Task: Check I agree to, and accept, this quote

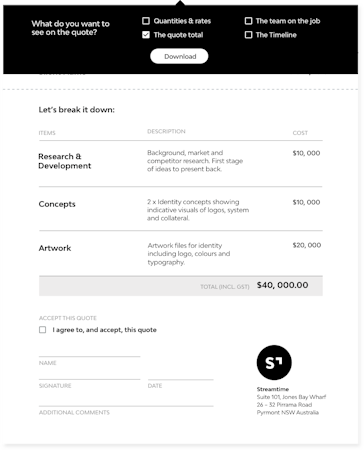Action: [43, 330]
